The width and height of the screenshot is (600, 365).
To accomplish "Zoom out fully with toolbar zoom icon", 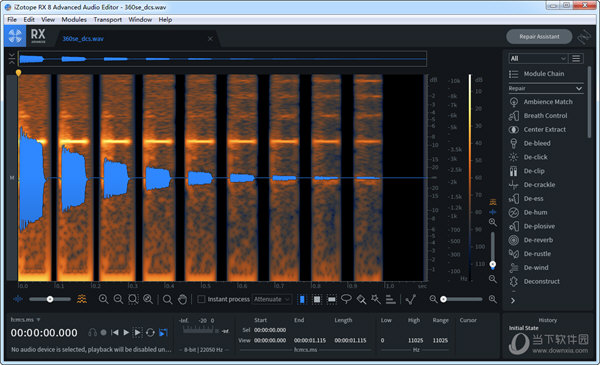I will 148,299.
